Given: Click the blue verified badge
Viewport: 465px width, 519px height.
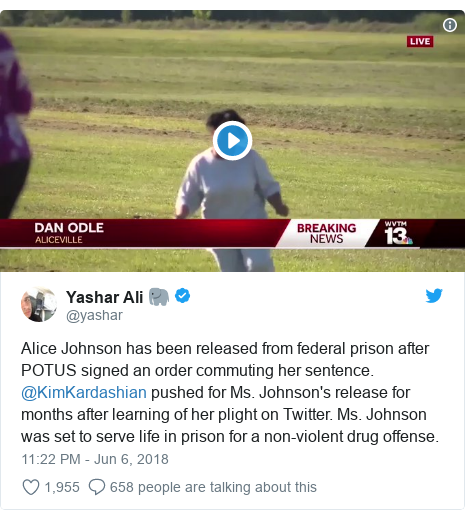Looking at the screenshot, I should 182,296.
